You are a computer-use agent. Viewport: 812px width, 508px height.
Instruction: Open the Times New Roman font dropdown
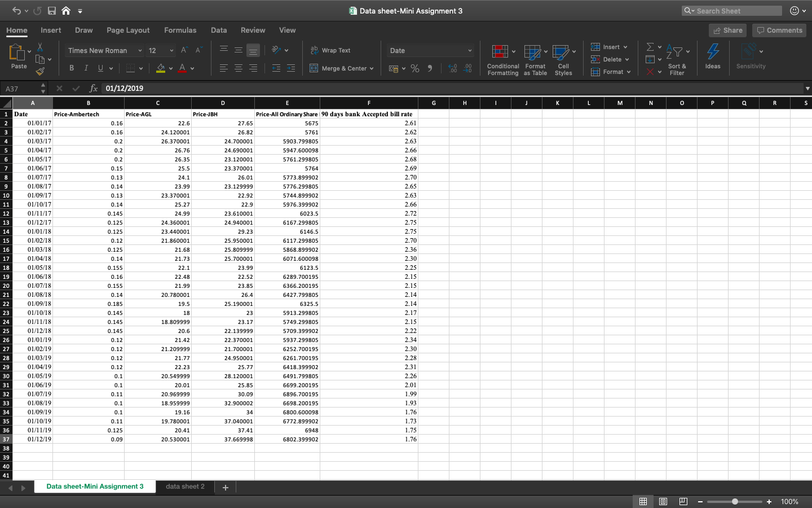click(x=105, y=50)
